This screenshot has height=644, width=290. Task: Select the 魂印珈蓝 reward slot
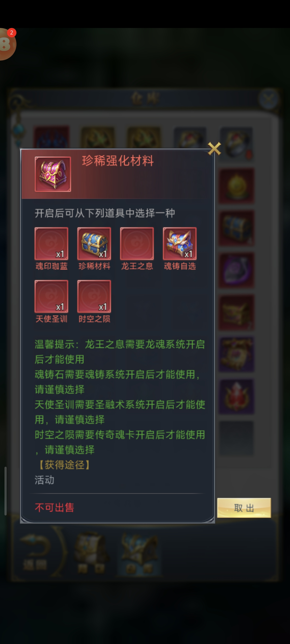[x=51, y=244]
